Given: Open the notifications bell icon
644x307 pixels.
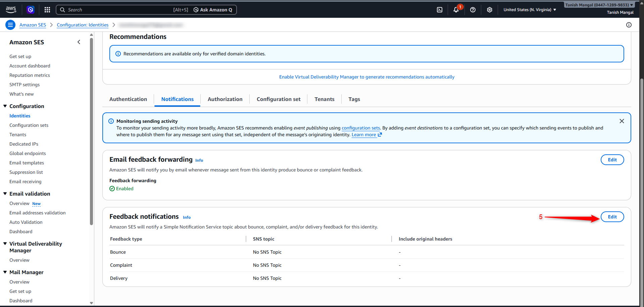Looking at the screenshot, I should [456, 10].
